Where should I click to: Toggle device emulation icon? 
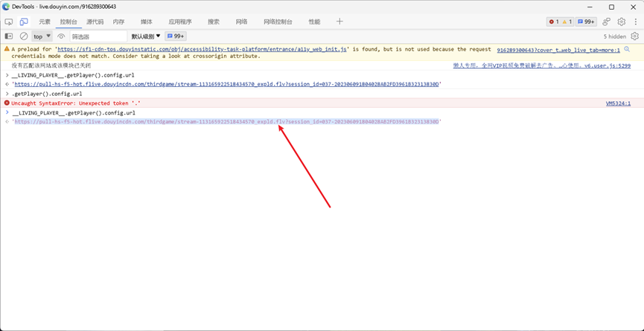[24, 22]
